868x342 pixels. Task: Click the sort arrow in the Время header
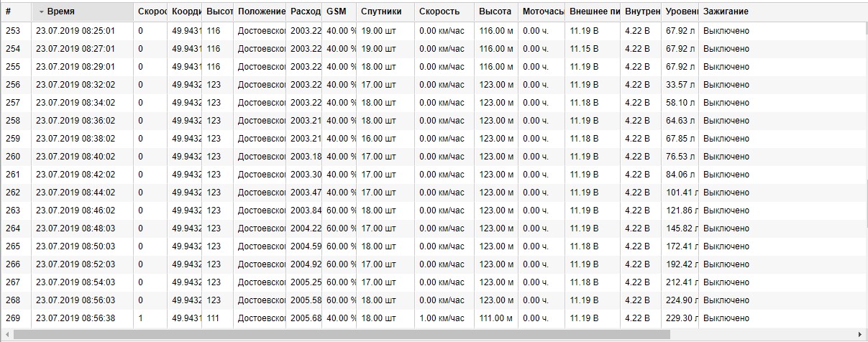[42, 12]
